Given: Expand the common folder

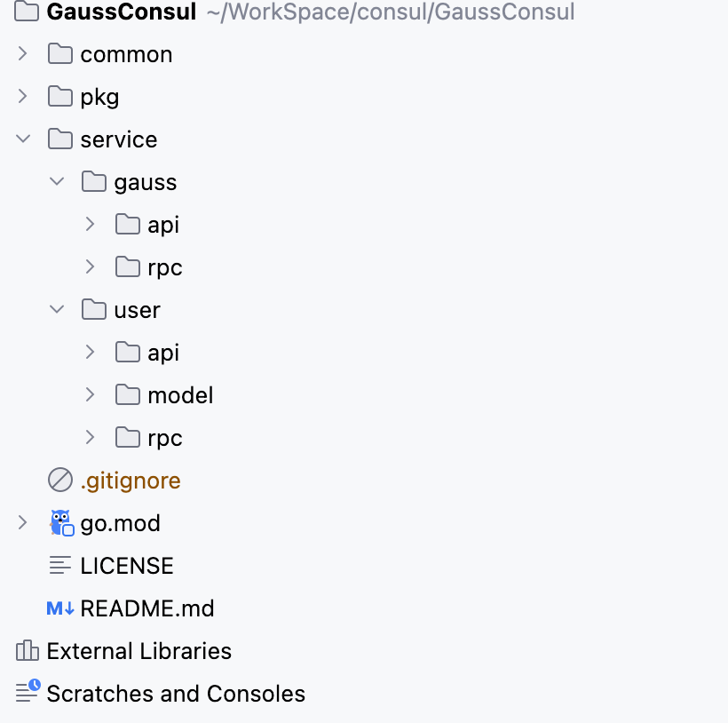Looking at the screenshot, I should (23, 54).
